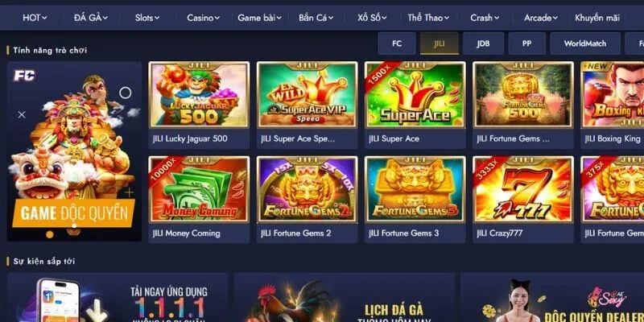Click the FC logo on the promo banner
The height and width of the screenshot is (322, 644).
[24, 76]
